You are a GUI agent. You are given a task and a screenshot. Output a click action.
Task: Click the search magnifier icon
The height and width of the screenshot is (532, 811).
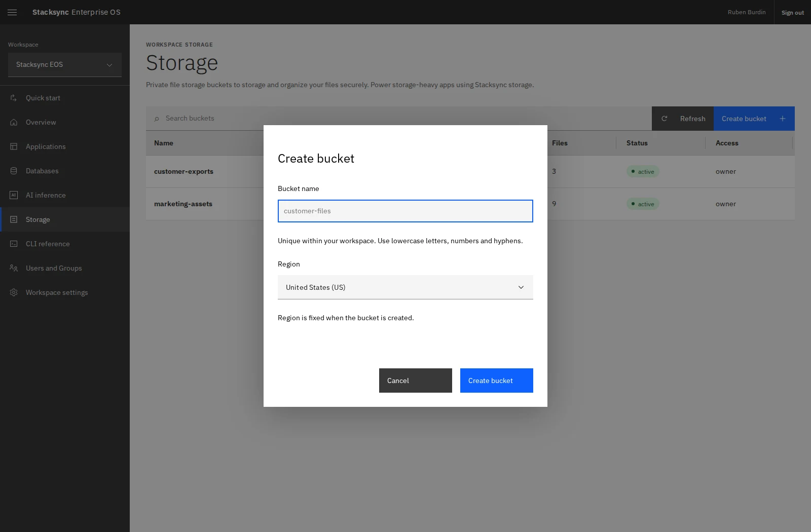click(157, 119)
